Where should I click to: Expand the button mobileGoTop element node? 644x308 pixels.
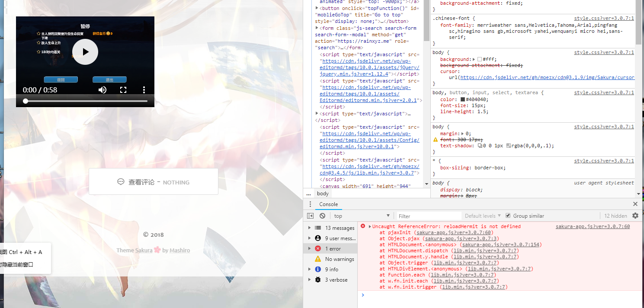point(317,8)
